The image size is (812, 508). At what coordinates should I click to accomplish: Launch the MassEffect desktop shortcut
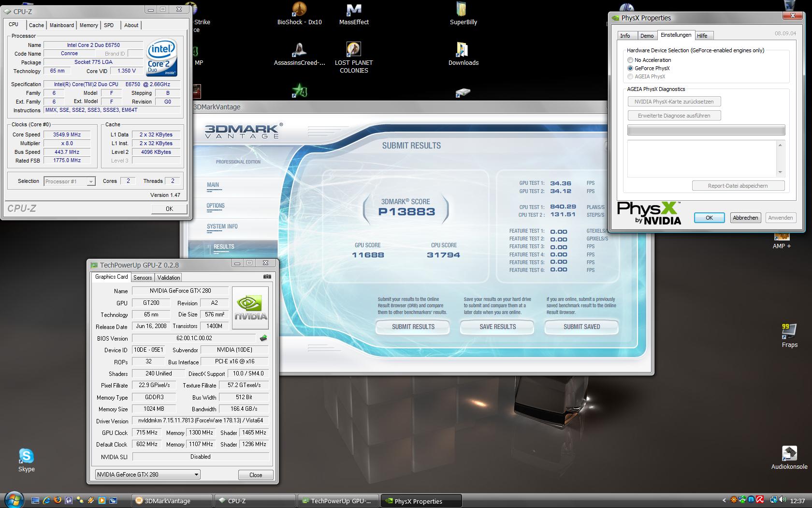pos(354,14)
